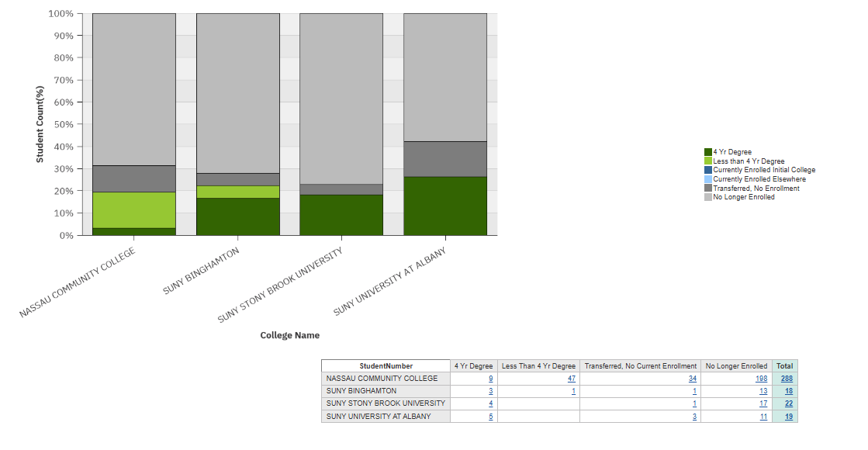Click Stony Brook bar's light gray No Longer Enrolled segment
The height and width of the screenshot is (450, 868).
[341, 99]
